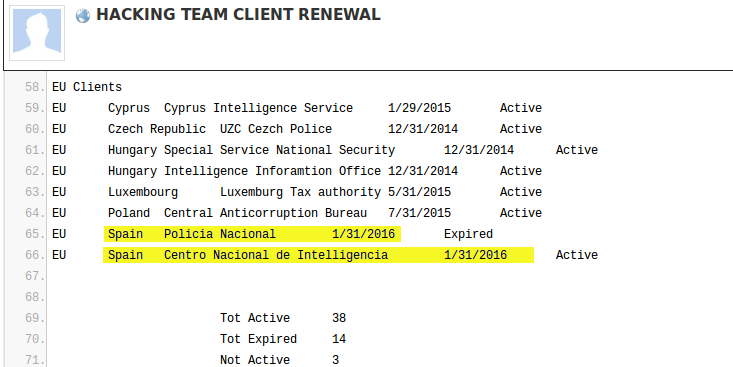Click the 'Not Active' label
The width and height of the screenshot is (733, 367).
pos(255,360)
